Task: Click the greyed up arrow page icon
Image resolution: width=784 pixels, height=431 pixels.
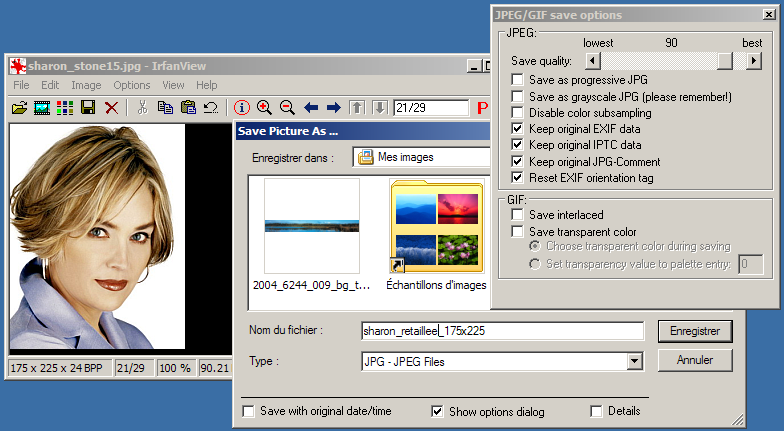Action: point(357,108)
